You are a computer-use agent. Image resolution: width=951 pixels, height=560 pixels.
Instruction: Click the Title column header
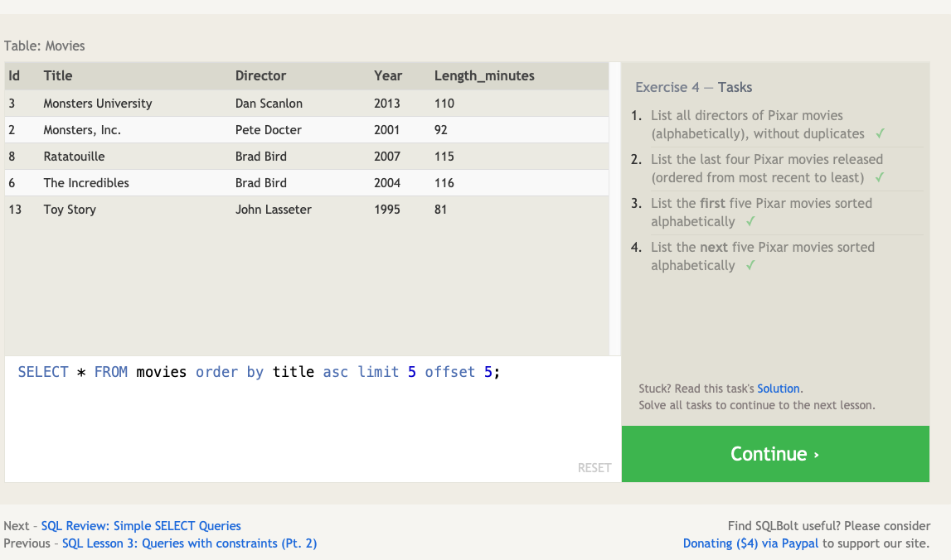[x=57, y=75]
